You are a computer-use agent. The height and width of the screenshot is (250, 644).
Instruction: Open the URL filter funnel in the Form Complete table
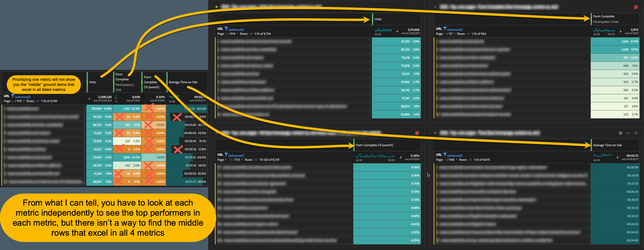445,29
